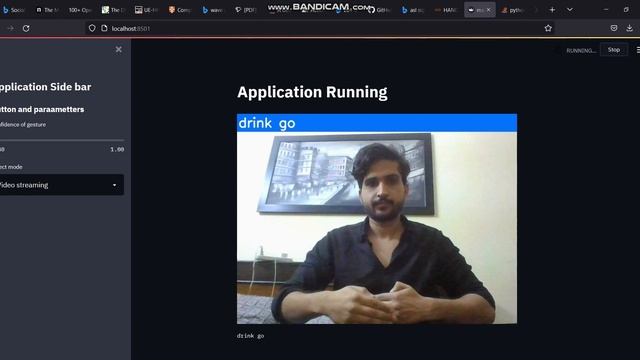
Task: Click the slider maximum value 1.00
Action: click(x=117, y=149)
